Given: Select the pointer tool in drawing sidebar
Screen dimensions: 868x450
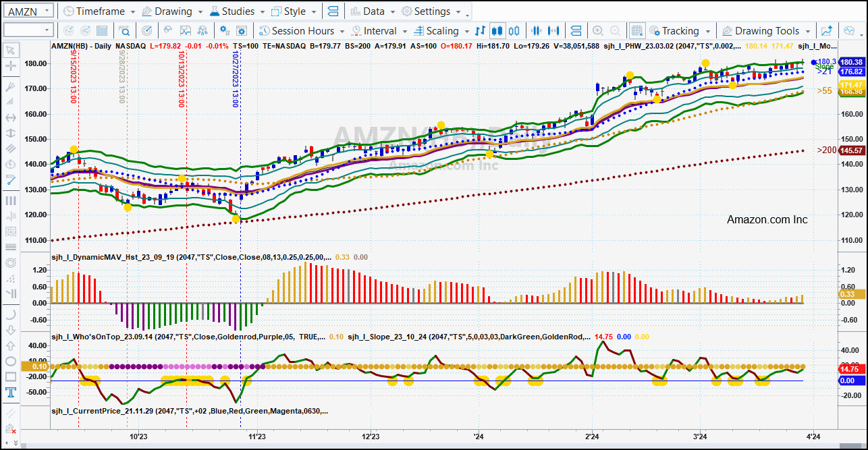Looking at the screenshot, I should click(10, 50).
